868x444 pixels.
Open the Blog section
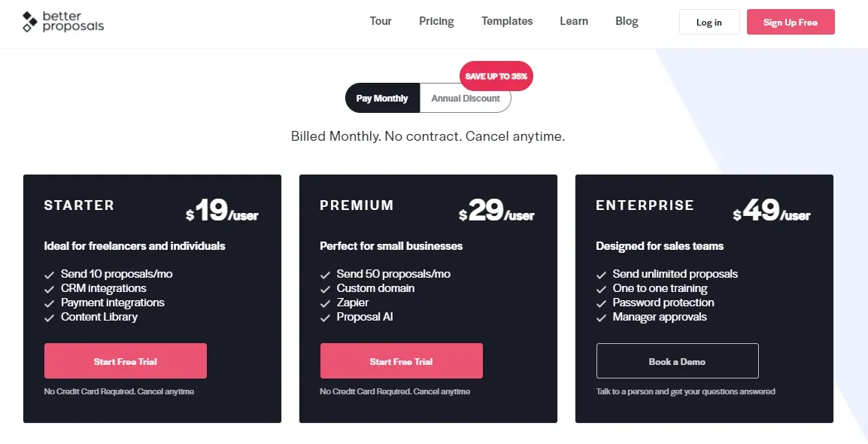pyautogui.click(x=627, y=21)
